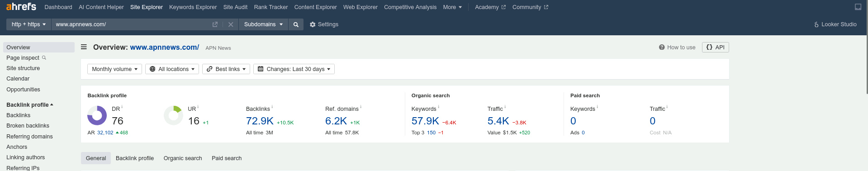This screenshot has height=171, width=868.
Task: Switch to Paid search tab
Action: (x=227, y=158)
